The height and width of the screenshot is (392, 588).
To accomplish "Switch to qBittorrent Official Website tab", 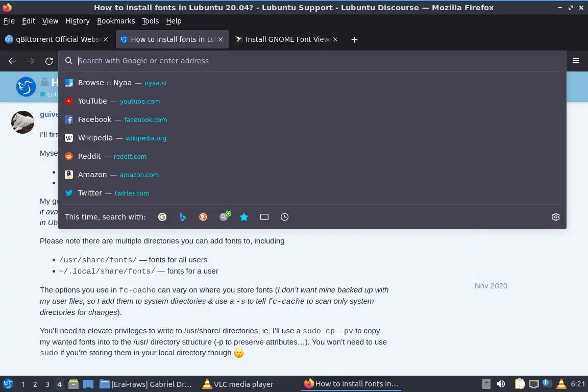I will pos(56,39).
